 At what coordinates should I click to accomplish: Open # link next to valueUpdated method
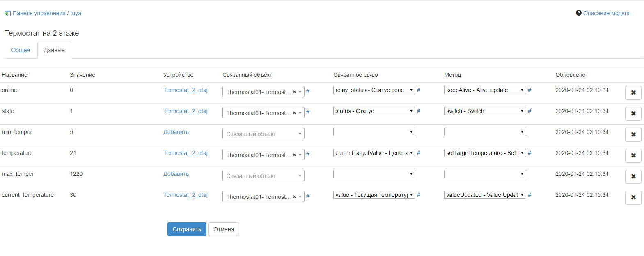coord(529,195)
